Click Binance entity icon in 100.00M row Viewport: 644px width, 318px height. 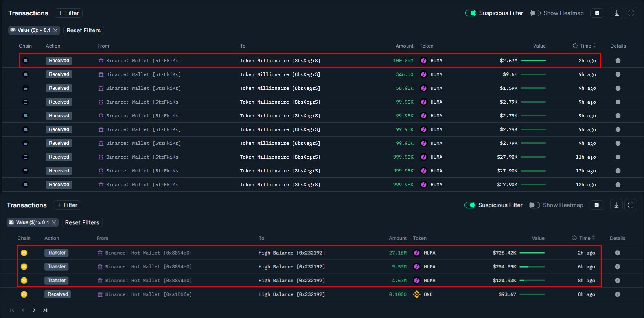coord(101,61)
